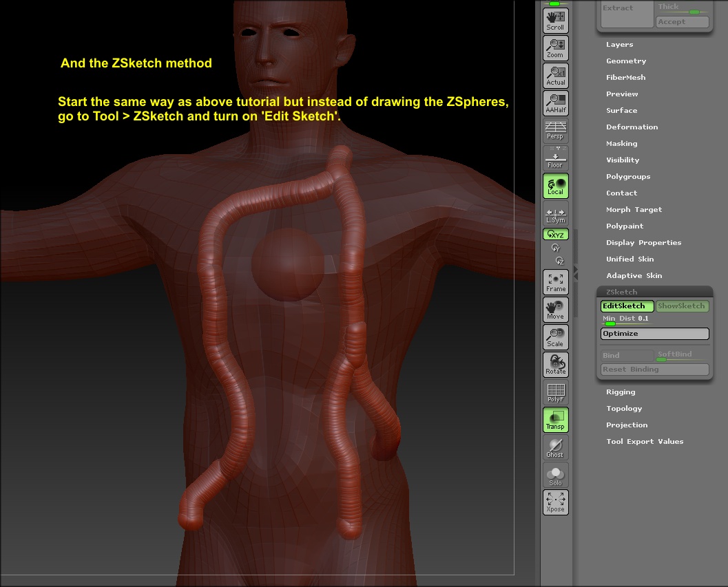The width and height of the screenshot is (728, 587).
Task: Open Tool Export Values subpalette
Action: (x=645, y=441)
